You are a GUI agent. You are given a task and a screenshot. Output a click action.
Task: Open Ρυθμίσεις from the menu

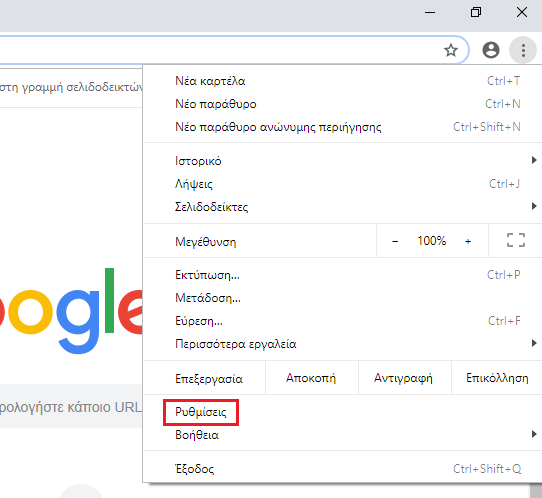click(x=343, y=412)
